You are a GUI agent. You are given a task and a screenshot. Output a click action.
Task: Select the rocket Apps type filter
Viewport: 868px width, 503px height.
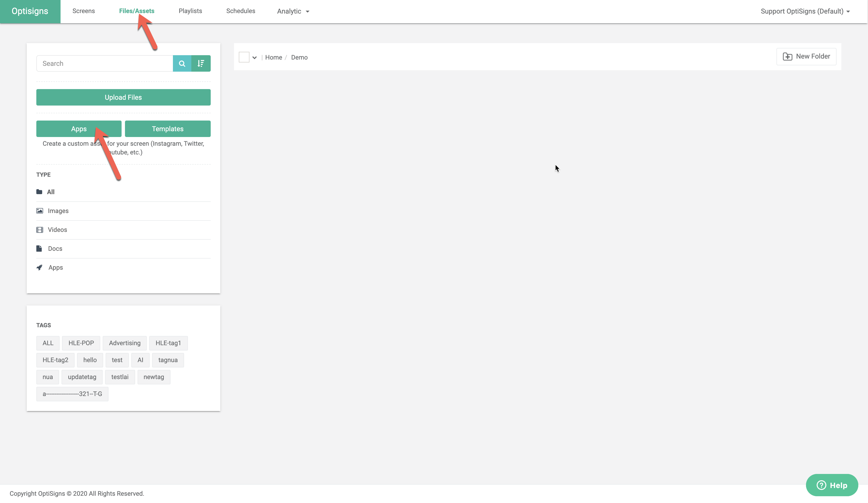(x=55, y=267)
